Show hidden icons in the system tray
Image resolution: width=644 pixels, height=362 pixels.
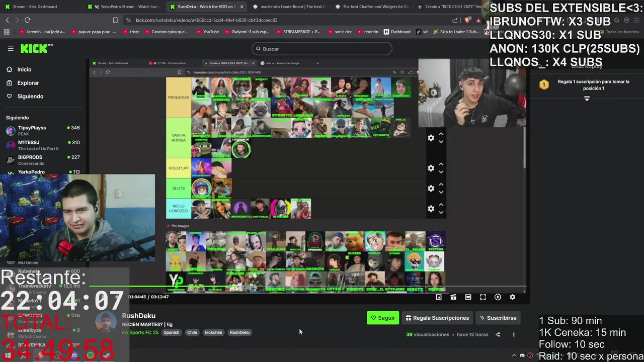[x=514, y=355]
